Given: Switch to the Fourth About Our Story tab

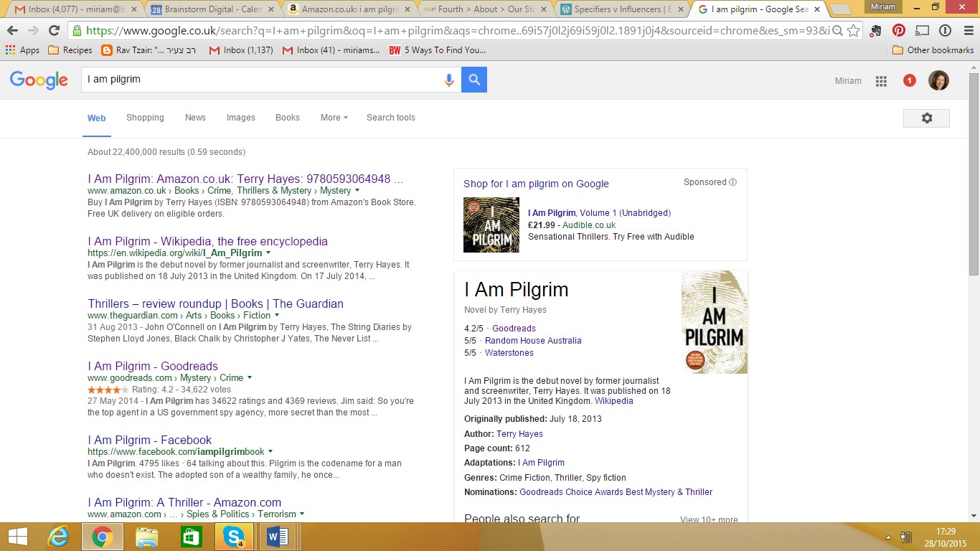Looking at the screenshot, I should [484, 10].
